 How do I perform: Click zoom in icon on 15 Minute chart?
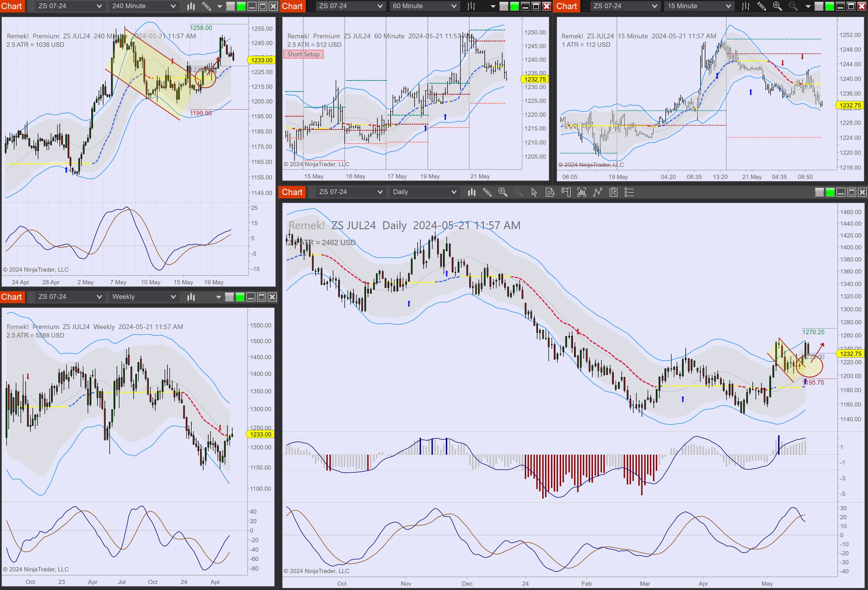[x=777, y=6]
